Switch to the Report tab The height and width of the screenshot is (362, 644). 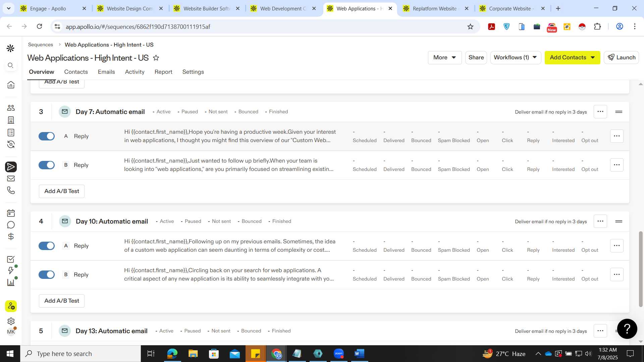(163, 72)
